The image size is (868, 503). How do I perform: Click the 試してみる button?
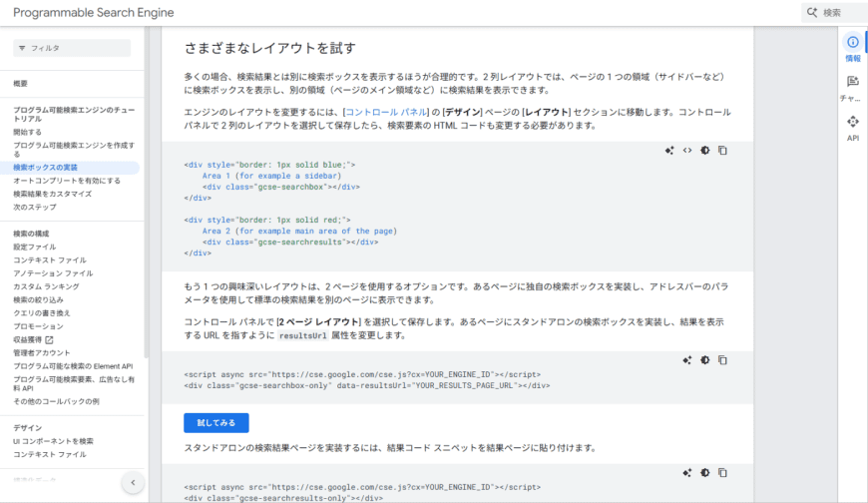[x=216, y=423]
